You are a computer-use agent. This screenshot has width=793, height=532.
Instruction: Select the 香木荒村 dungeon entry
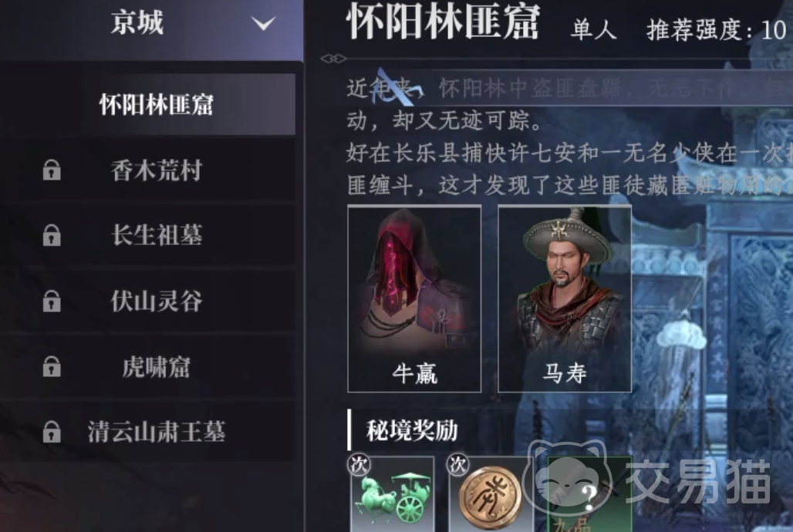coord(147,170)
